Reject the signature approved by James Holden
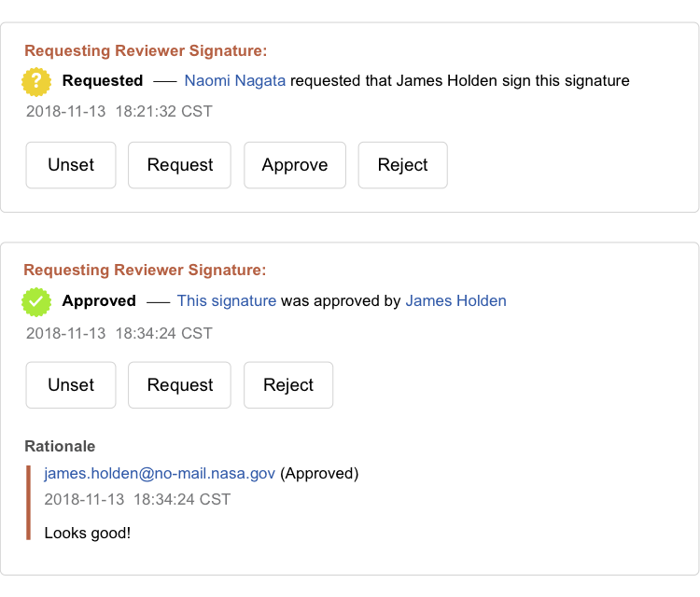This screenshot has width=700, height=597. coord(288,385)
